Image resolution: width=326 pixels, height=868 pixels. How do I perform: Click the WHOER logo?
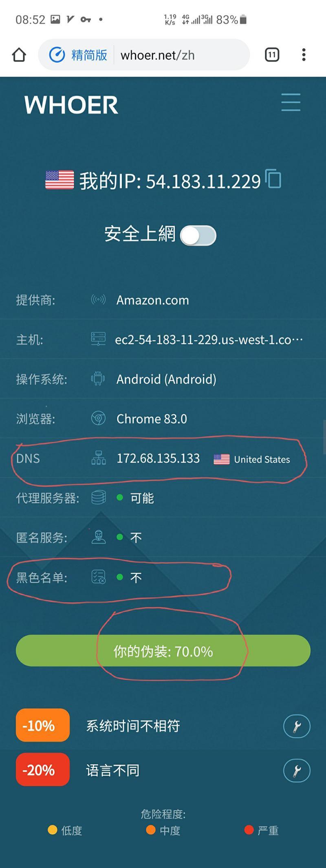(x=71, y=105)
